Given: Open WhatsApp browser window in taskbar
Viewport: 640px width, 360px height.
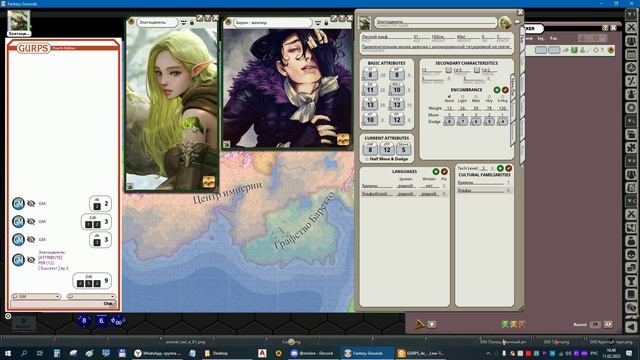Looking at the screenshot, I should pyautogui.click(x=157, y=353).
